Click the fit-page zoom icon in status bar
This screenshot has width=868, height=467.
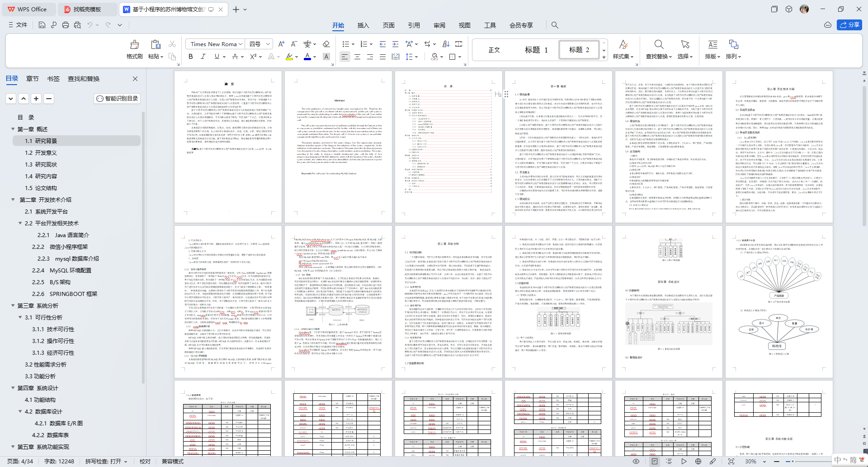(731, 462)
